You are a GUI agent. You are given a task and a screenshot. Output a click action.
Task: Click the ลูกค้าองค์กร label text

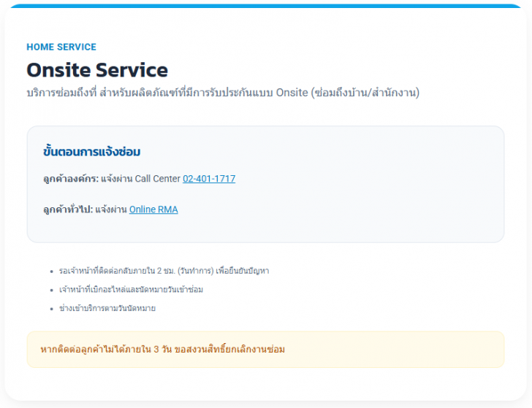(71, 179)
